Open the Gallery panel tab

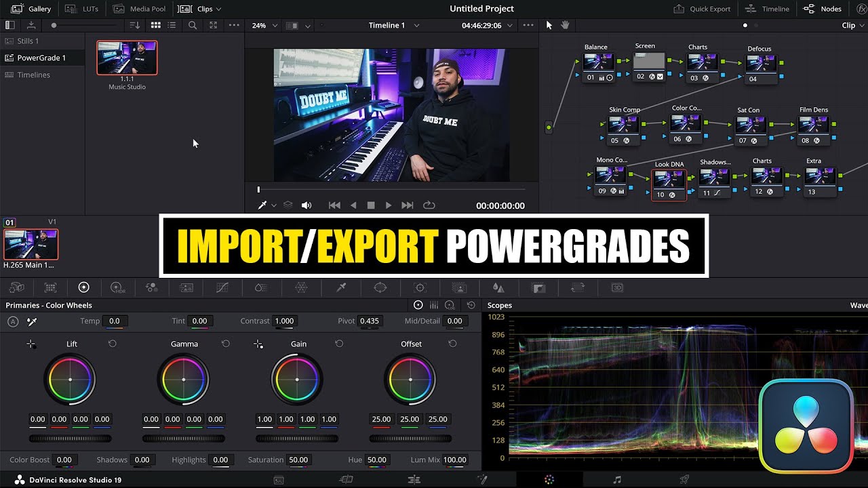pos(31,9)
